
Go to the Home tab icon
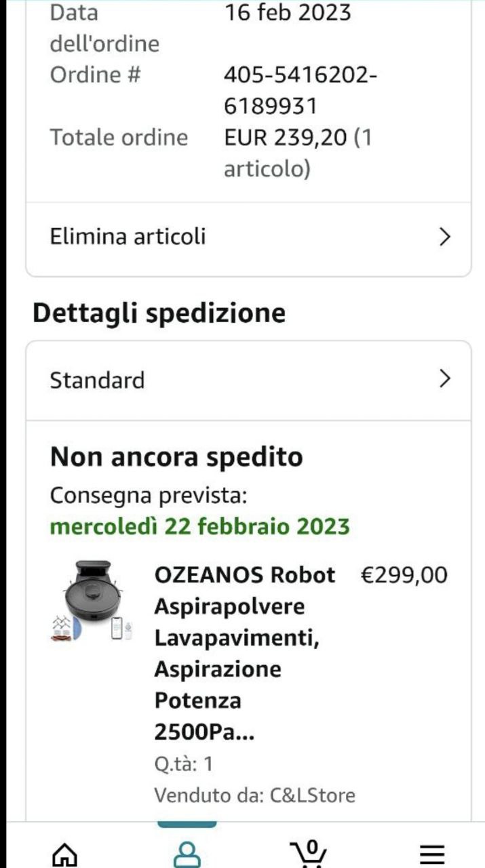[64, 854]
